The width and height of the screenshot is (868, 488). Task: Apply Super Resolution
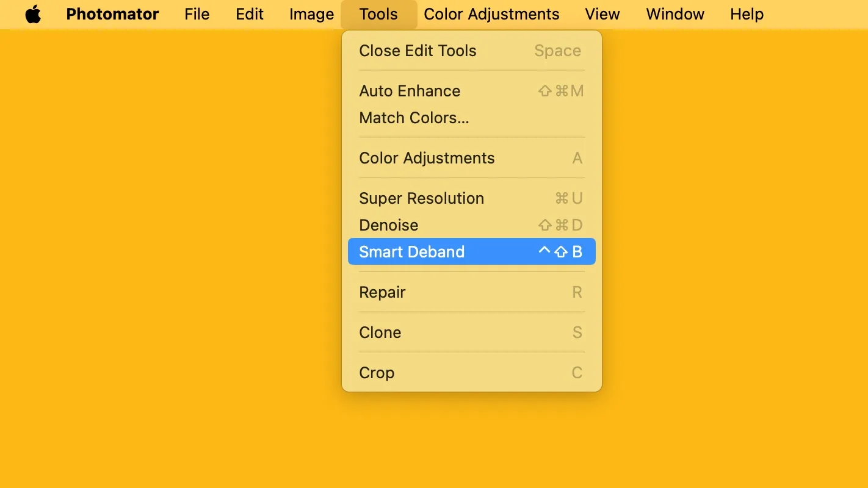[x=472, y=198]
